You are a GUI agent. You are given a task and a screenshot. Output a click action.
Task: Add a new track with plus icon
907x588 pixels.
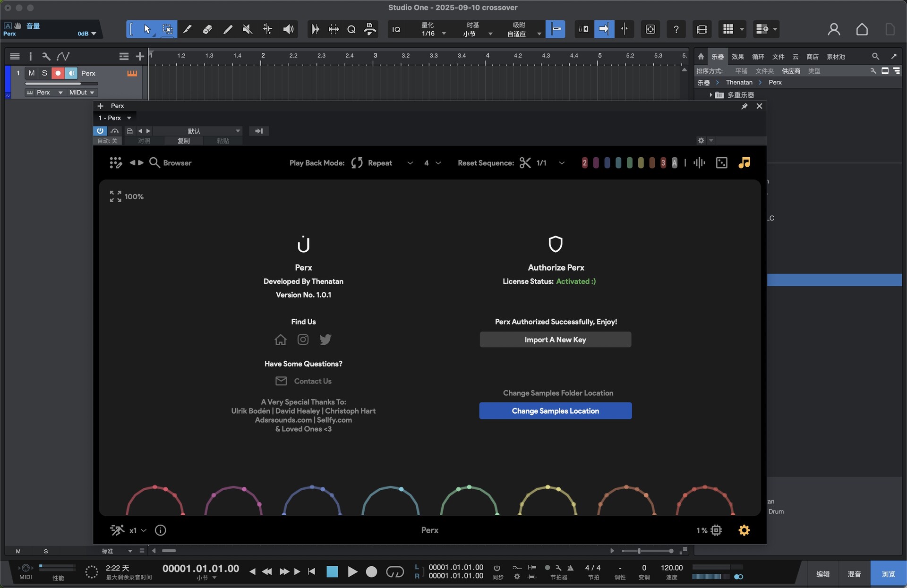[x=140, y=57]
